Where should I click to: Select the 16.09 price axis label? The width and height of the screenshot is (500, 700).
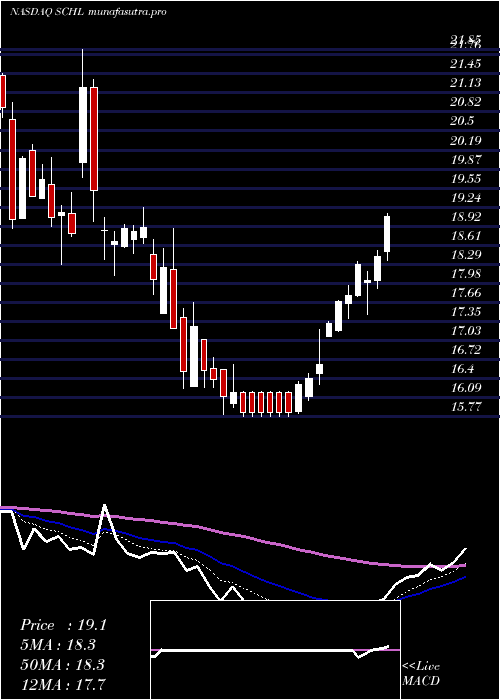tap(466, 388)
